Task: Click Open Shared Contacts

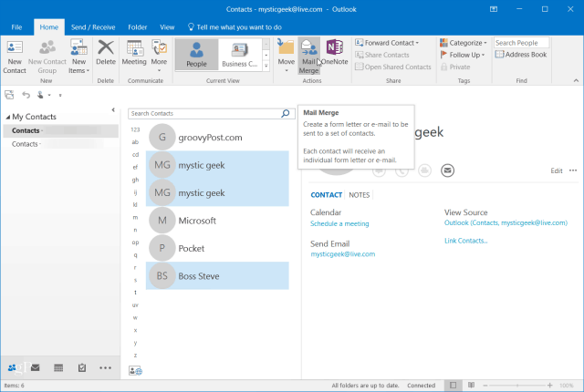Action: pyautogui.click(x=393, y=67)
